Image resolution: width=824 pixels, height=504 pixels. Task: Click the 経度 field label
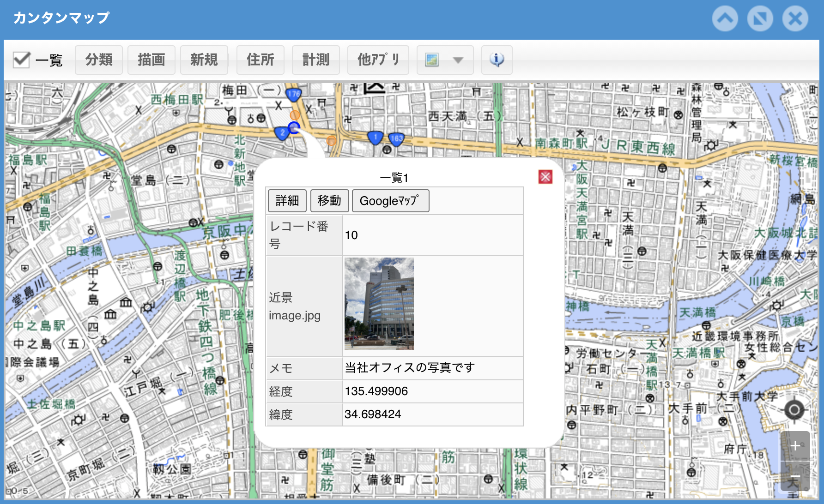point(281,391)
